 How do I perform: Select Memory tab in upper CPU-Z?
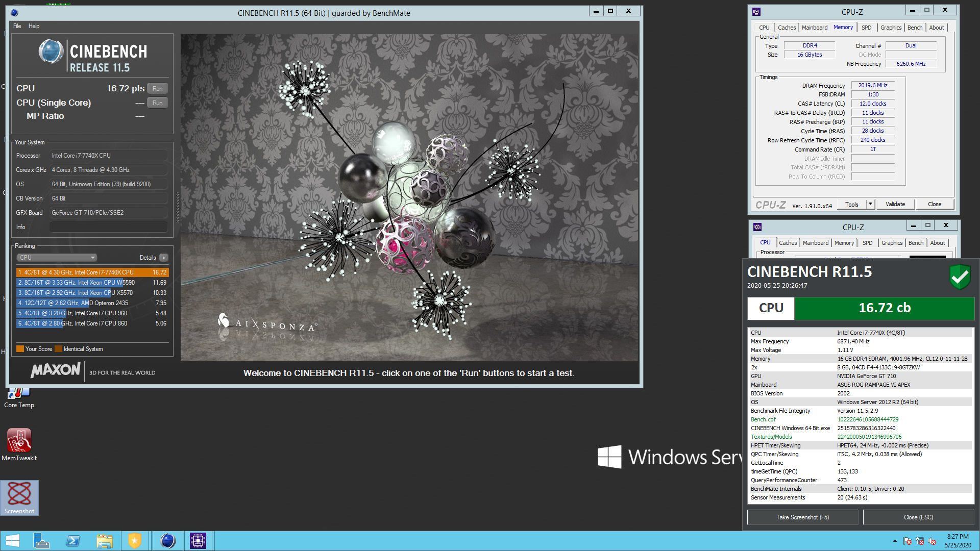843,27
